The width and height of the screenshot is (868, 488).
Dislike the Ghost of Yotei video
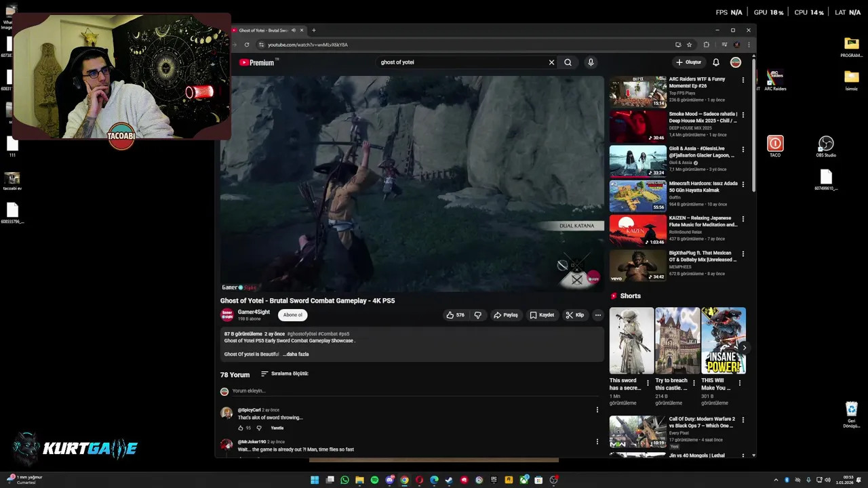pos(478,315)
